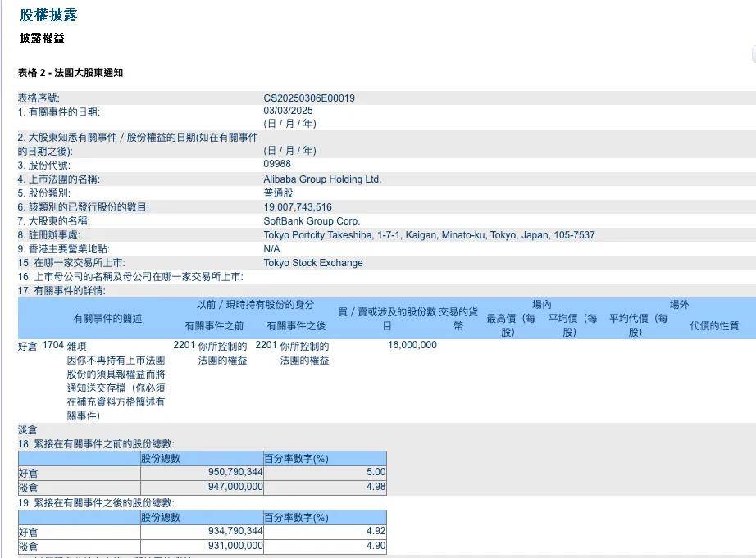
Task: Click the 16. 上市母公司的名稱 label
Action: (x=130, y=277)
